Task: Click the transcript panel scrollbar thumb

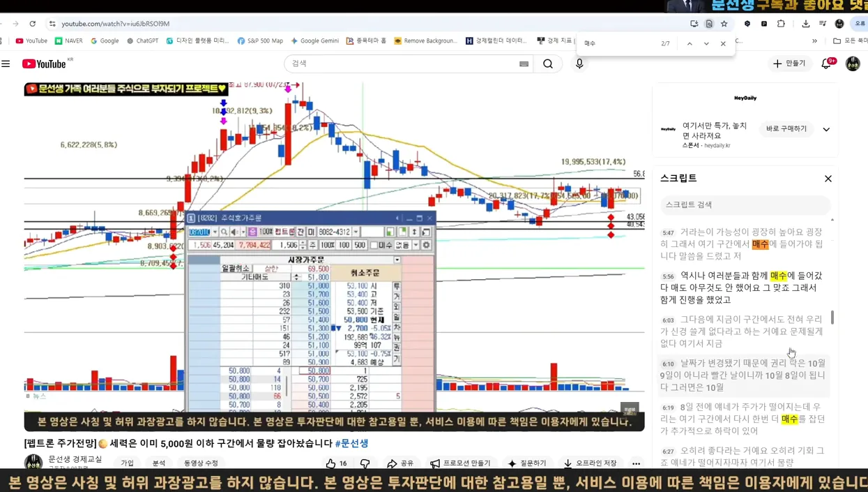Action: tap(832, 318)
